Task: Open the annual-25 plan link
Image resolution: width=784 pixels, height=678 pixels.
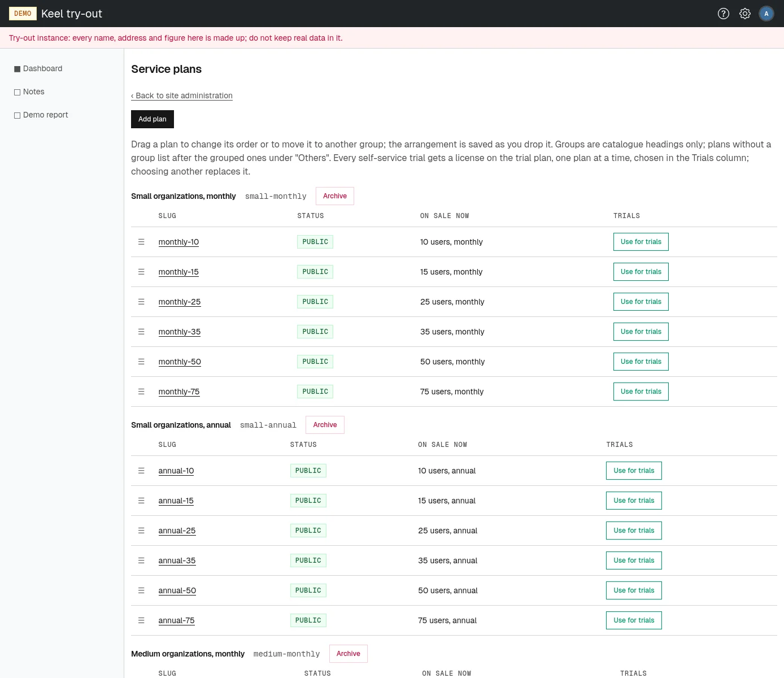Action: coord(177,531)
